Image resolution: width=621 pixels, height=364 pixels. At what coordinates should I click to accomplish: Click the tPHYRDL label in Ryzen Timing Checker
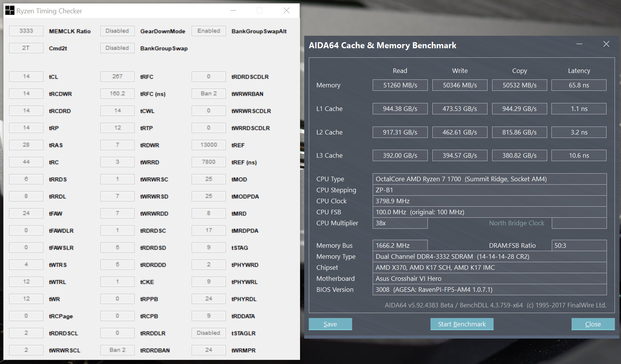(244, 299)
